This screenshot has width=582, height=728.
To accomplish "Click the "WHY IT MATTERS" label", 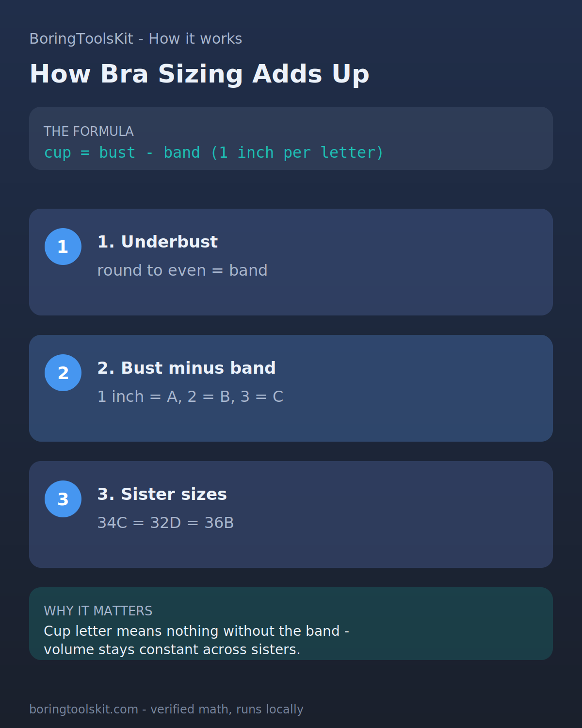I will point(98,611).
